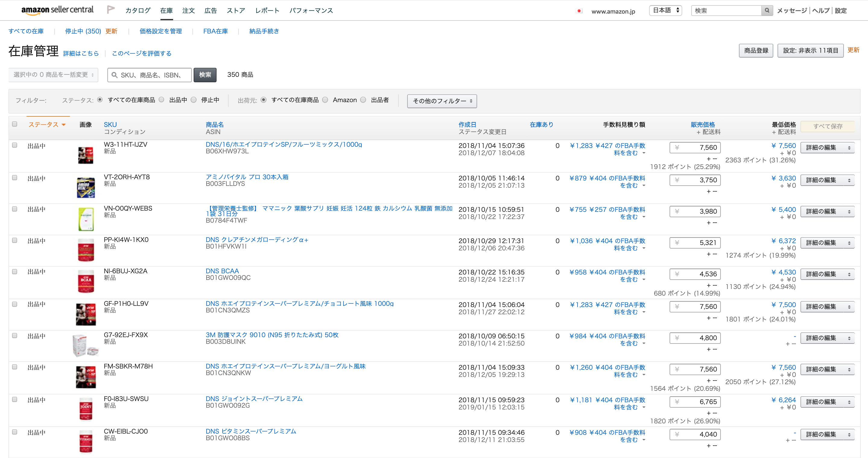Image resolution: width=868 pixels, height=458 pixels.
Task: Open thumbnail for VN-O0QY-WEBS product
Action: coord(86,219)
